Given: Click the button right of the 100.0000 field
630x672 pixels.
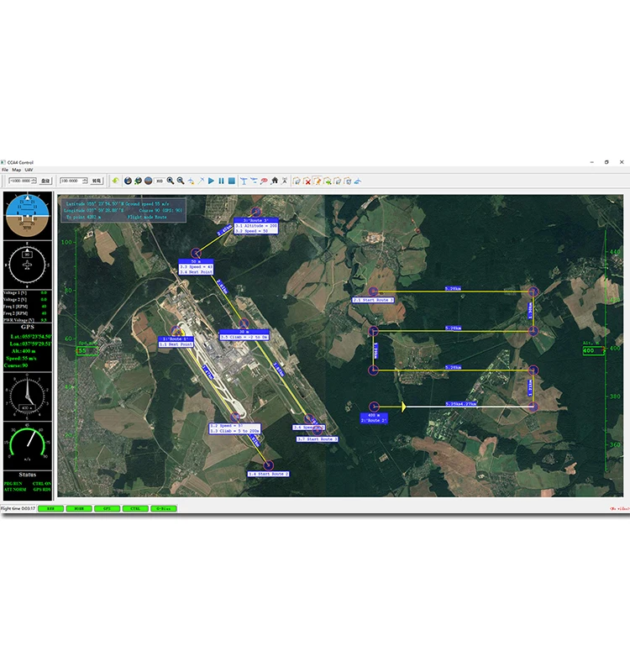Looking at the screenshot, I should [97, 181].
